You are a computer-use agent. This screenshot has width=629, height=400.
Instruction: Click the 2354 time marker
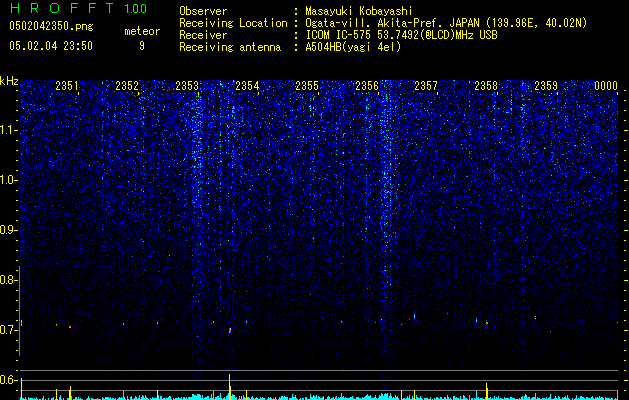point(247,86)
